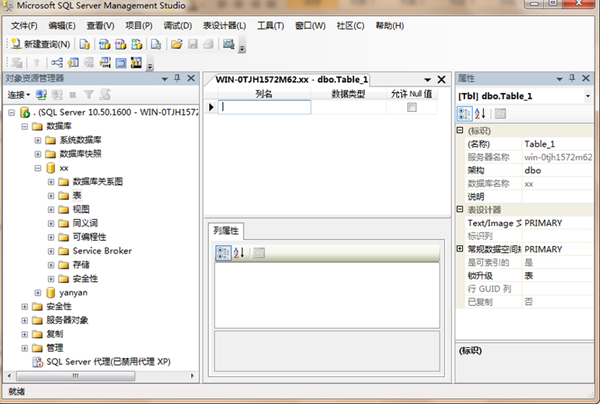
Task: Select the 列属性 tab
Action: (226, 231)
